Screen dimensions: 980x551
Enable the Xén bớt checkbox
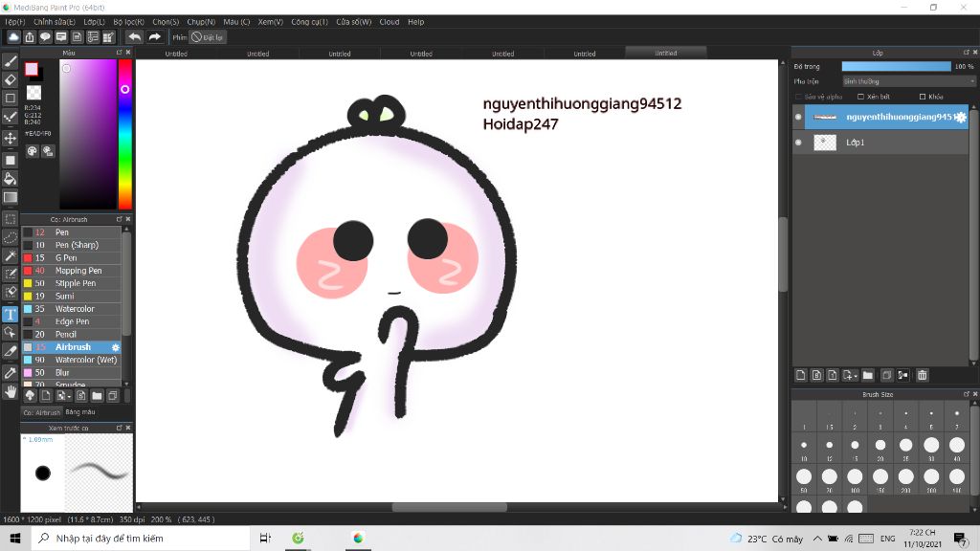[x=860, y=97]
